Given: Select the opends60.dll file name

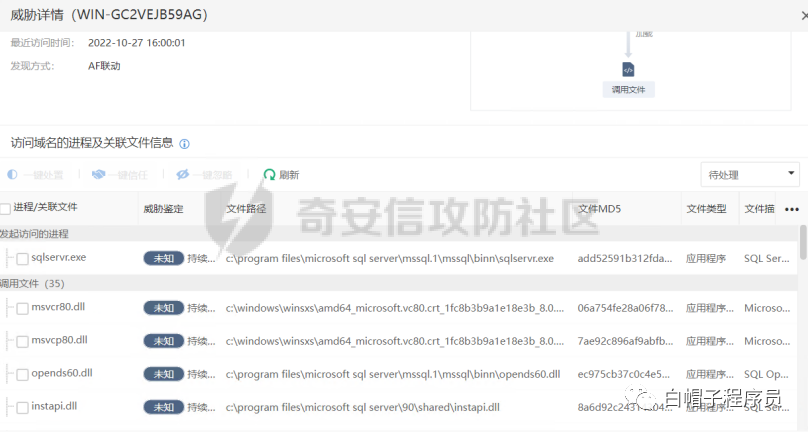Looking at the screenshot, I should coord(62,373).
